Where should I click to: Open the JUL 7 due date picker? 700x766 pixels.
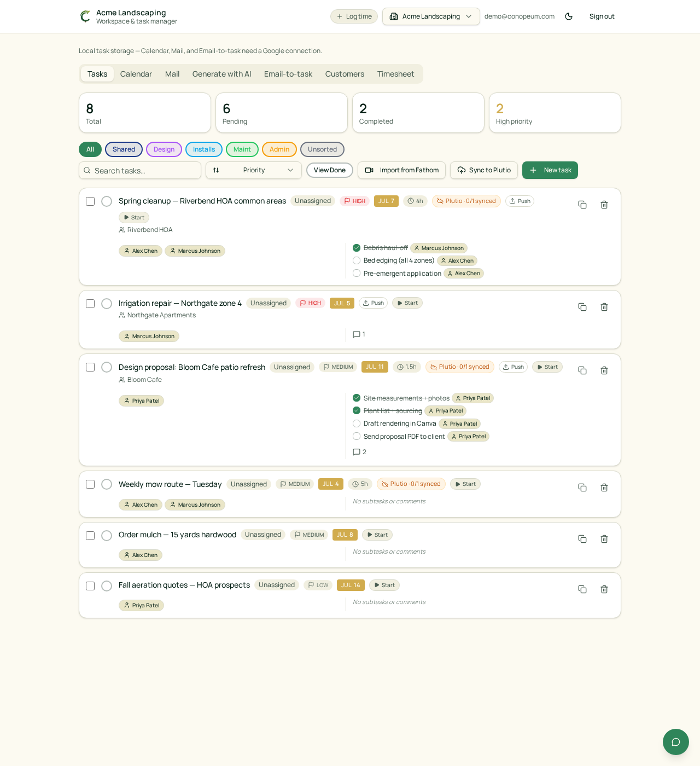386,201
